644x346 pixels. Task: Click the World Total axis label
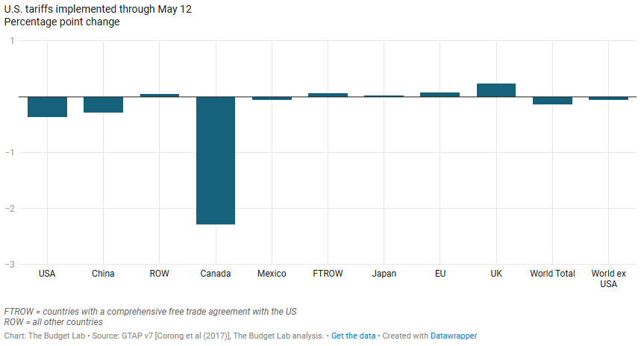[x=552, y=274]
